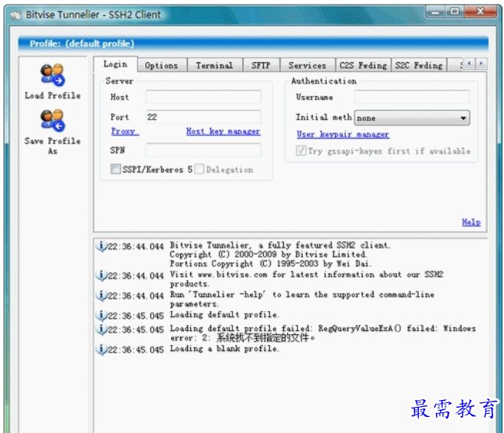
Task: Maximize the Bitvise Tunnelier window
Action: (x=454, y=12)
